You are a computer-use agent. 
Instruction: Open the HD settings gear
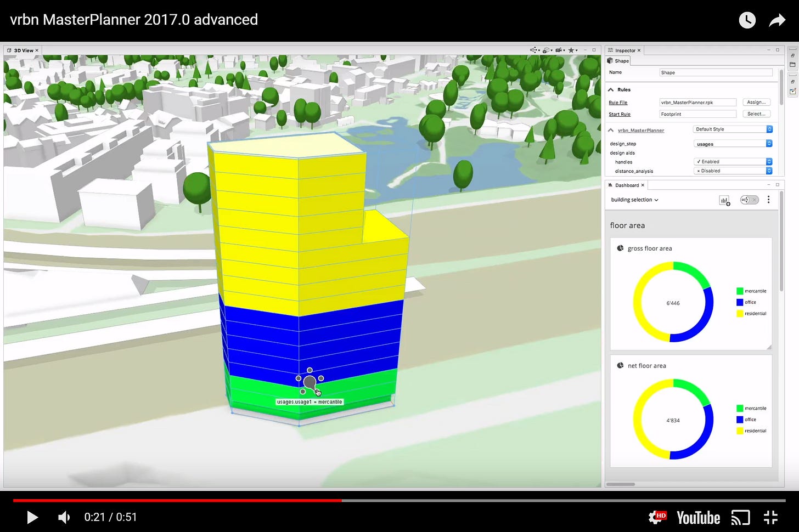(657, 517)
